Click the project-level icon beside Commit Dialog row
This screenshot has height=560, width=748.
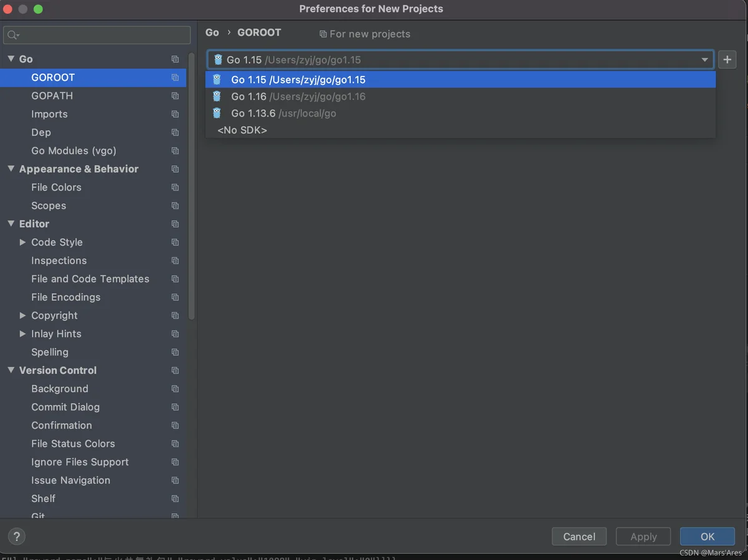[x=175, y=407]
